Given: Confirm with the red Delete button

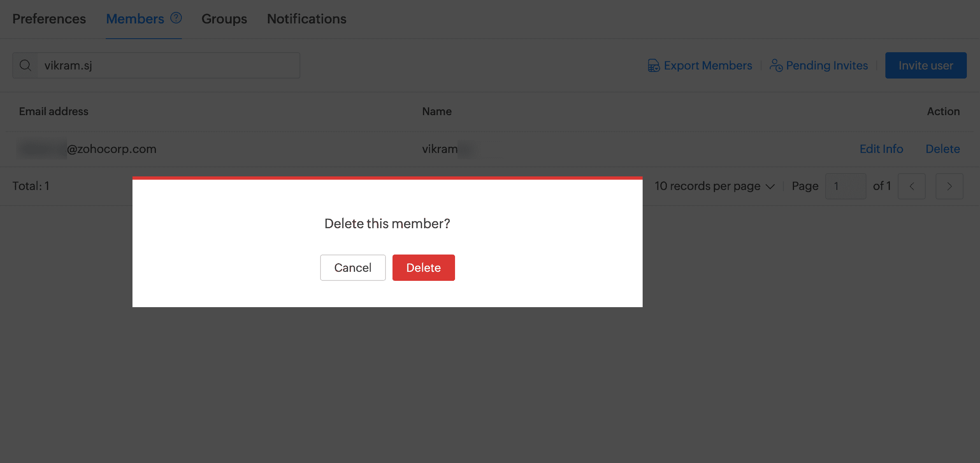Looking at the screenshot, I should (x=423, y=268).
